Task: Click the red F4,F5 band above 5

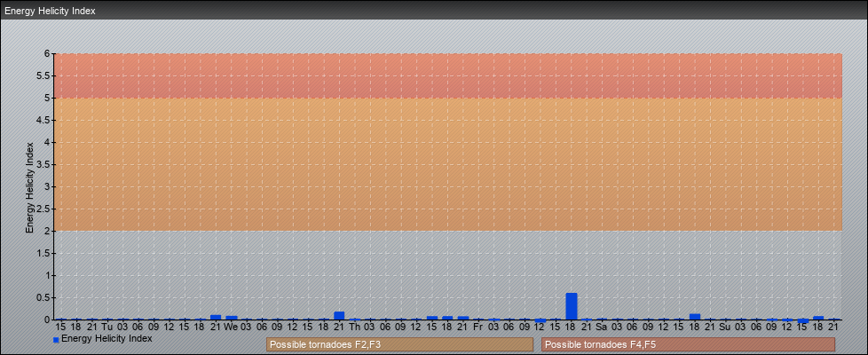Action: (x=448, y=75)
